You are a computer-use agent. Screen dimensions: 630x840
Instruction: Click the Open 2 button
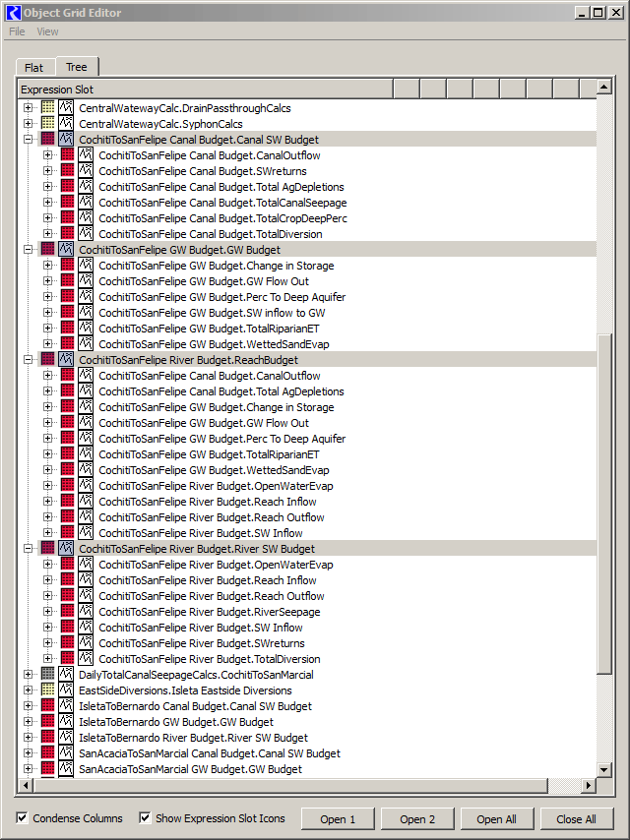[x=417, y=819]
